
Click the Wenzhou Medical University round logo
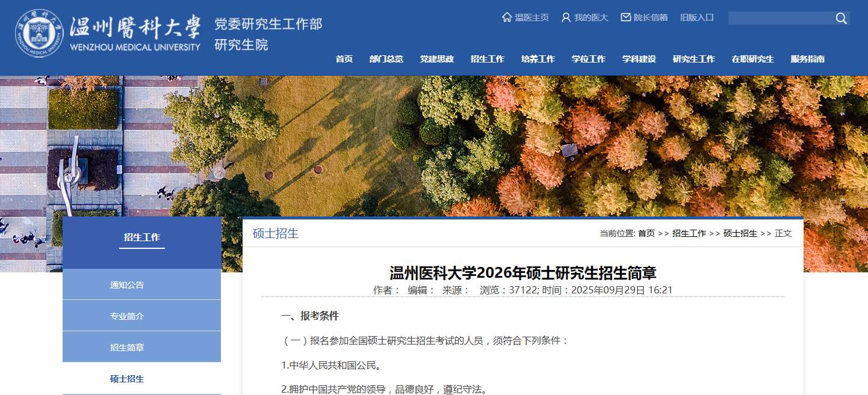pos(39,33)
